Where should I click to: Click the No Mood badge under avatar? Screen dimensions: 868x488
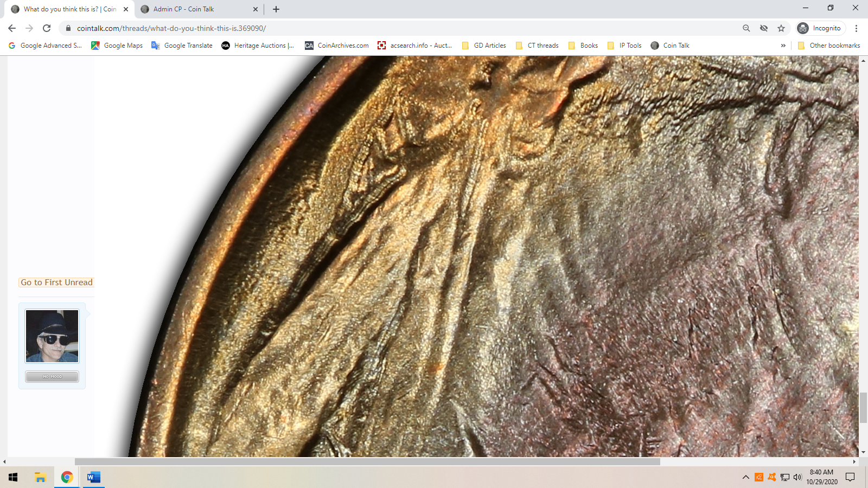(52, 376)
